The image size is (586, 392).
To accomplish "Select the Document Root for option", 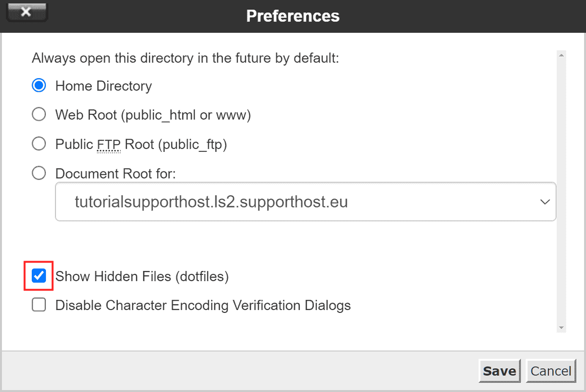I will (39, 173).
